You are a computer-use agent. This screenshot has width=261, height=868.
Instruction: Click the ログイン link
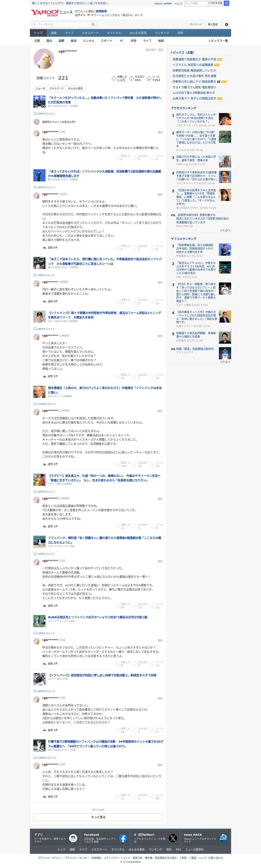click(x=80, y=15)
